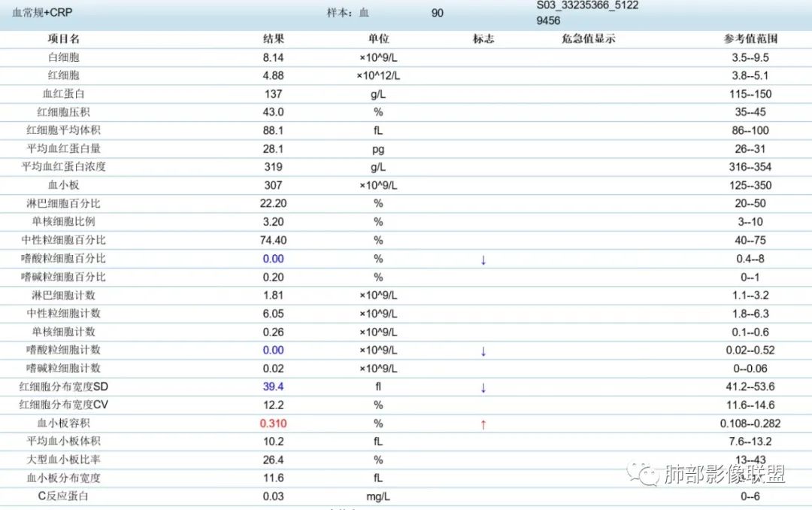This screenshot has width=812, height=510.
Task: Select the 中性粒细胞百分比 row name
Action: [x=64, y=241]
